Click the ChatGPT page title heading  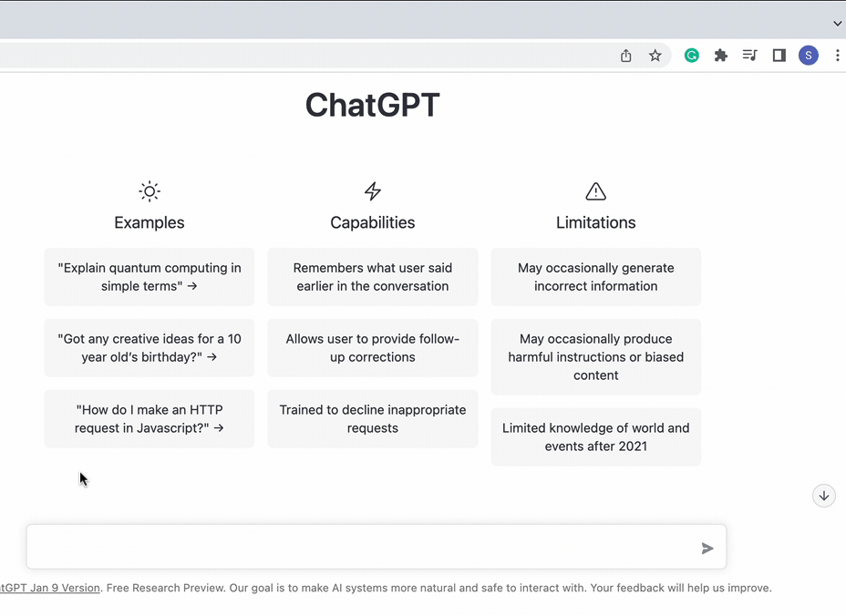coord(373,105)
